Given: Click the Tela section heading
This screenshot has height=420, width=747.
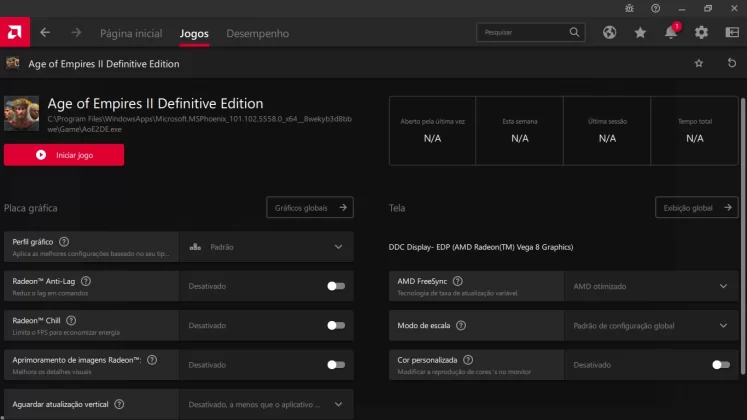Looking at the screenshot, I should point(397,208).
